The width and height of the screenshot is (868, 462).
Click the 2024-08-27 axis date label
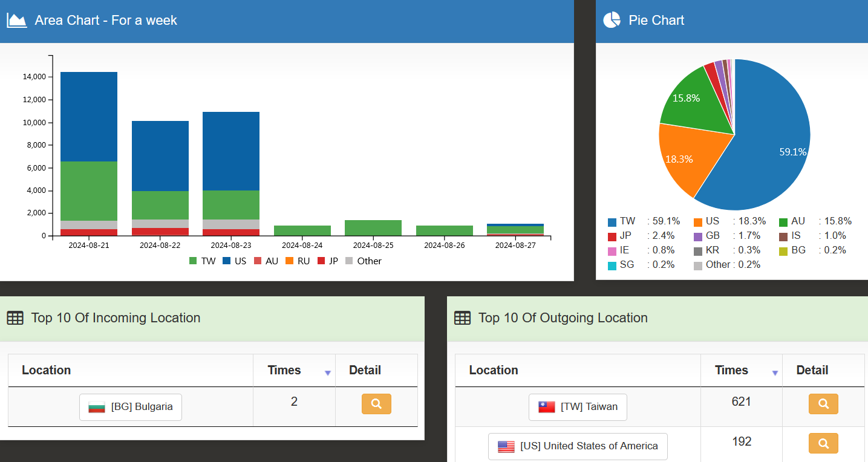tap(515, 245)
